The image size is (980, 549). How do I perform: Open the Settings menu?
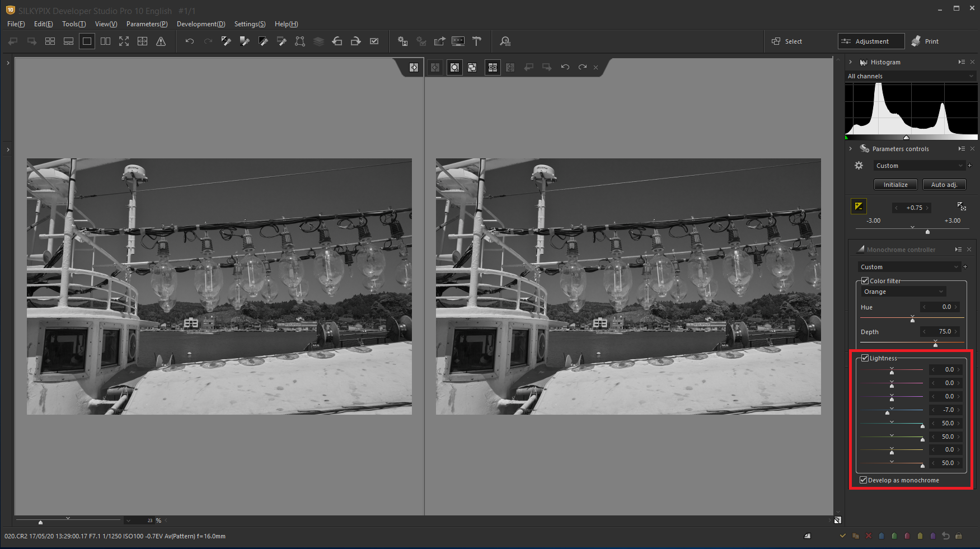(x=250, y=24)
